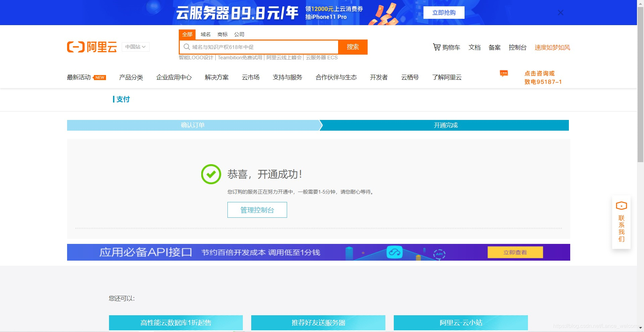Click the 确认订单 progress step
The width and height of the screenshot is (644, 332).
click(193, 125)
